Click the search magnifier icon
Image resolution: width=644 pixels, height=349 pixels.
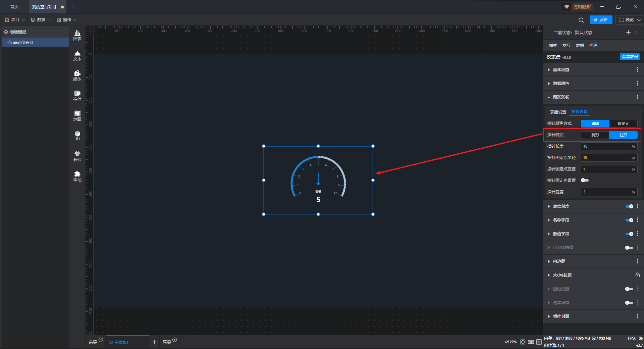click(581, 20)
